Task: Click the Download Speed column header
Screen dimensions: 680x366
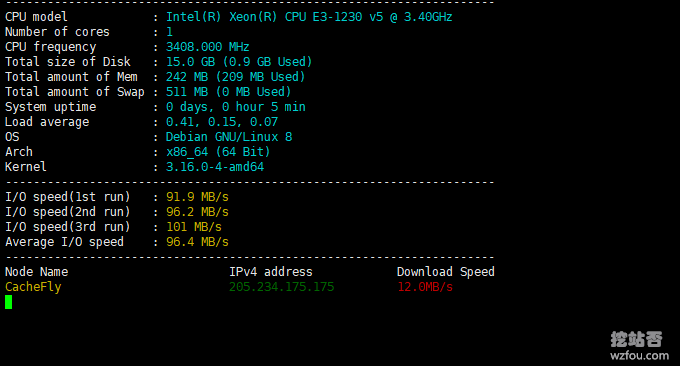Action: pyautogui.click(x=446, y=272)
